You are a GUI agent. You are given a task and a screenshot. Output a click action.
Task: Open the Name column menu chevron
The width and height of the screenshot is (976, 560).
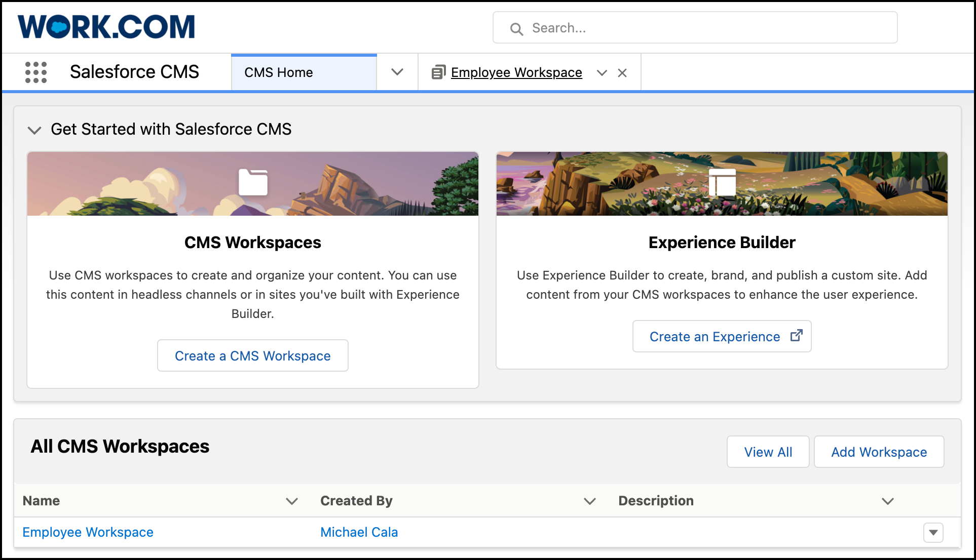coord(292,501)
